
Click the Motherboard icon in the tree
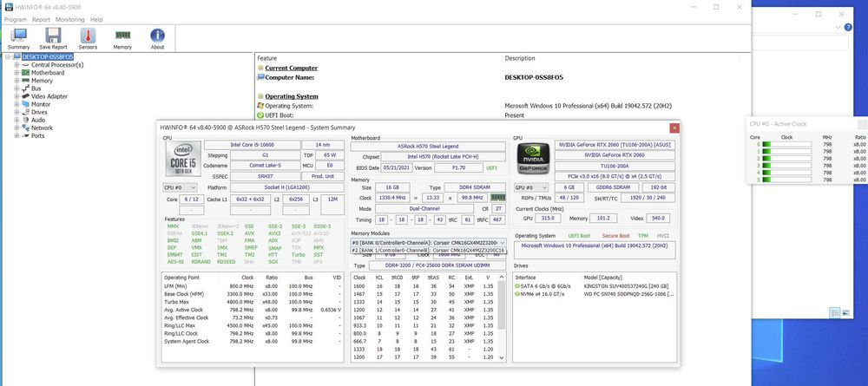[25, 73]
